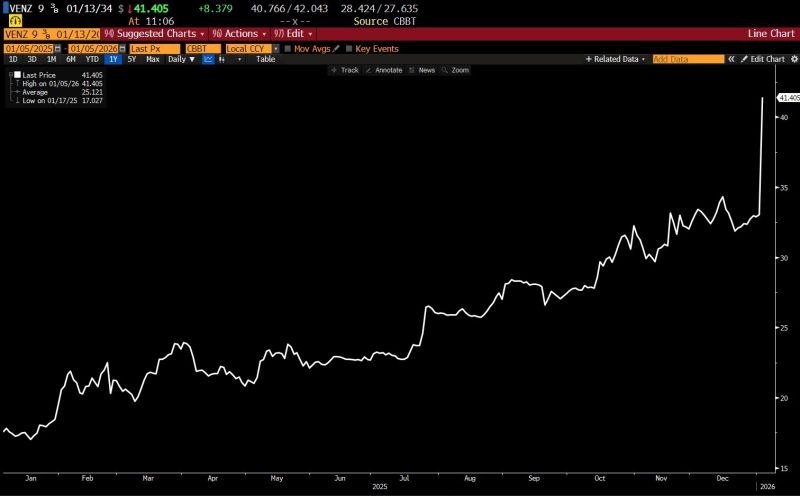Open the News overlay tool

pos(422,70)
